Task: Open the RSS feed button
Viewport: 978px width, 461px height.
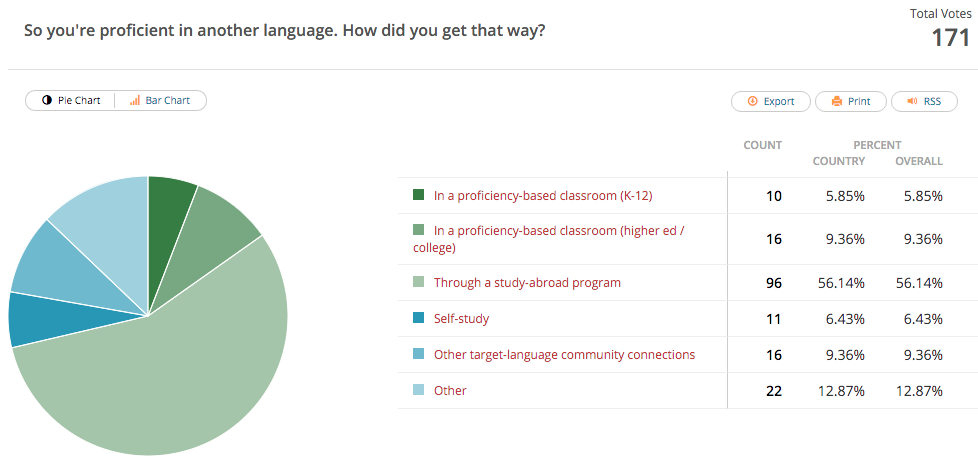Action: click(x=924, y=101)
